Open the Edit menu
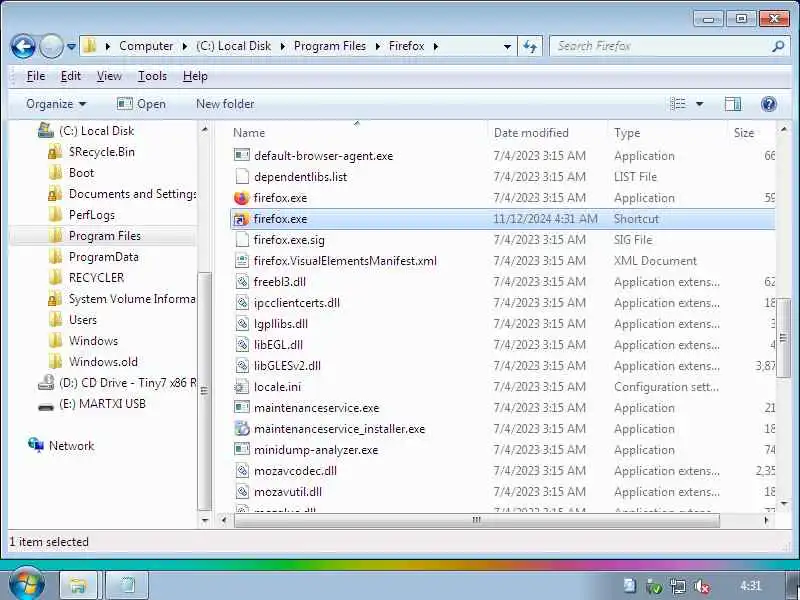This screenshot has height=600, width=800. coord(70,76)
